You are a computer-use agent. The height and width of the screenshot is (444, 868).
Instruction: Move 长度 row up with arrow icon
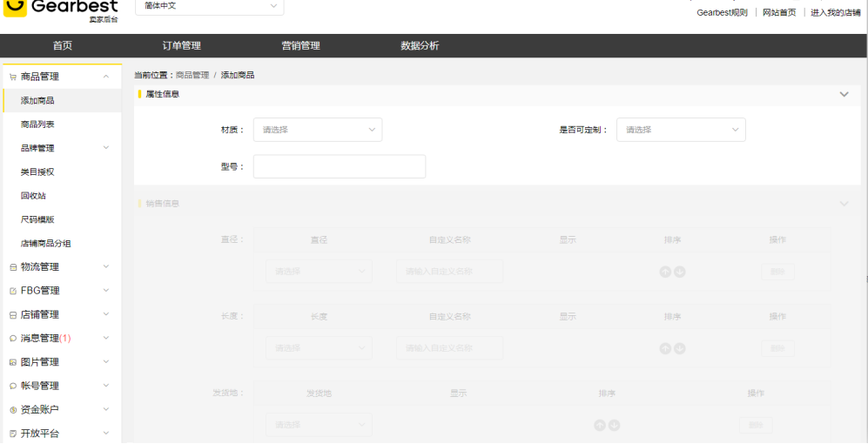click(x=665, y=348)
